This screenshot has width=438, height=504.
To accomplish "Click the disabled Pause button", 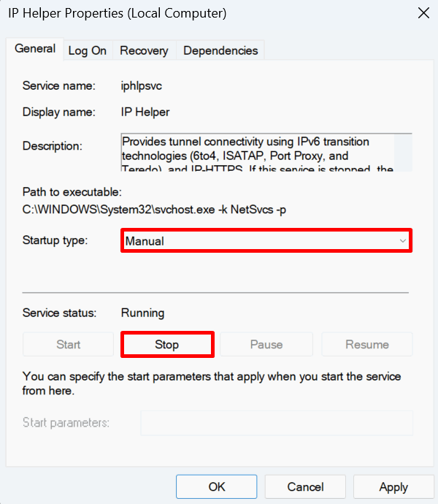I will (266, 344).
